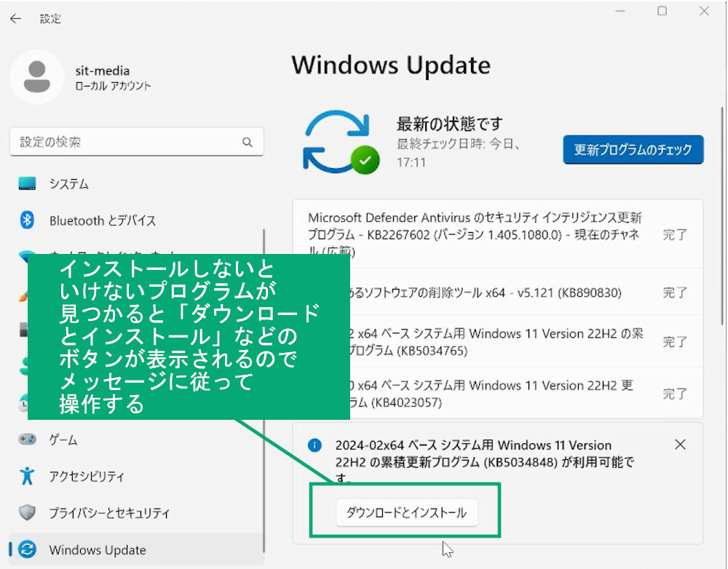
Task: Click the アクセシビリティ person icon
Action: [27, 476]
